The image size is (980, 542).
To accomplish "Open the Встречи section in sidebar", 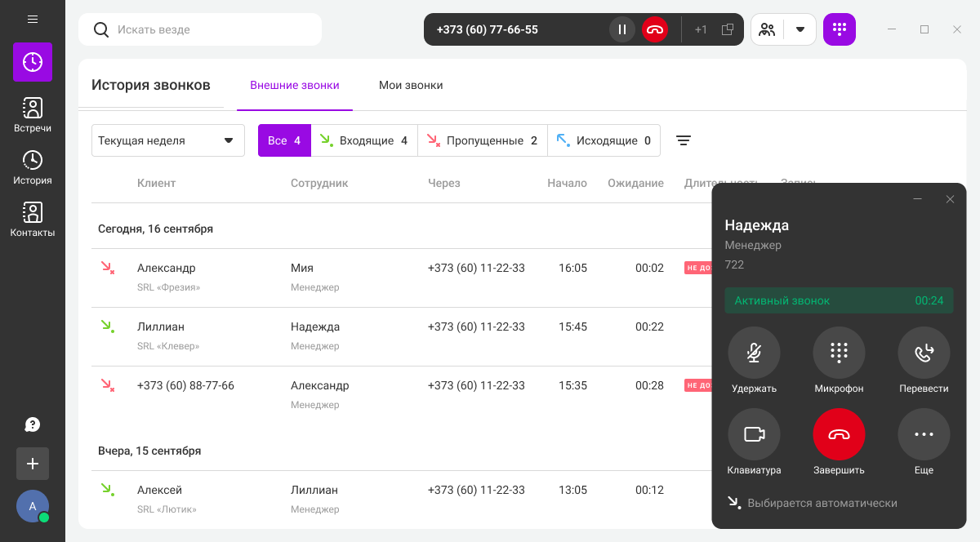I will [x=33, y=115].
